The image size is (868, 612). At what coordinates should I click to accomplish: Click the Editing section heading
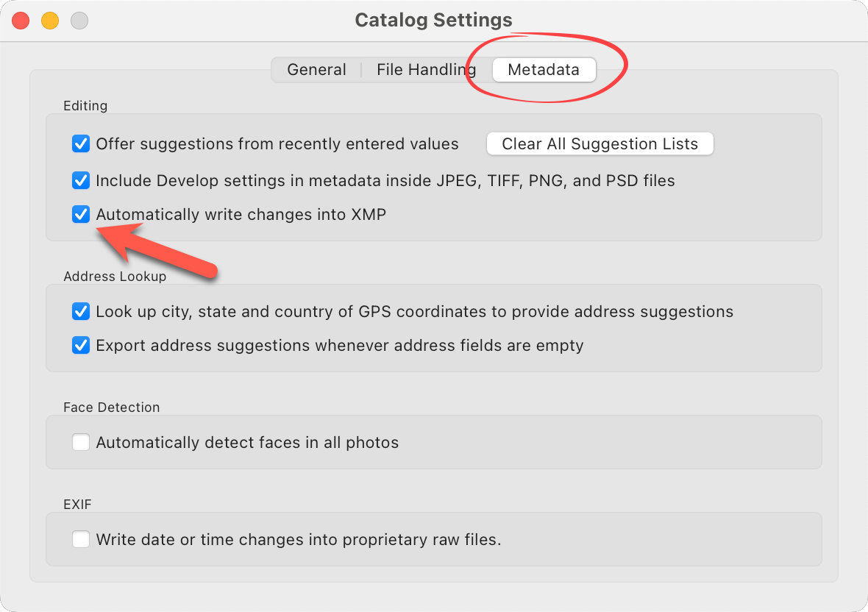85,106
